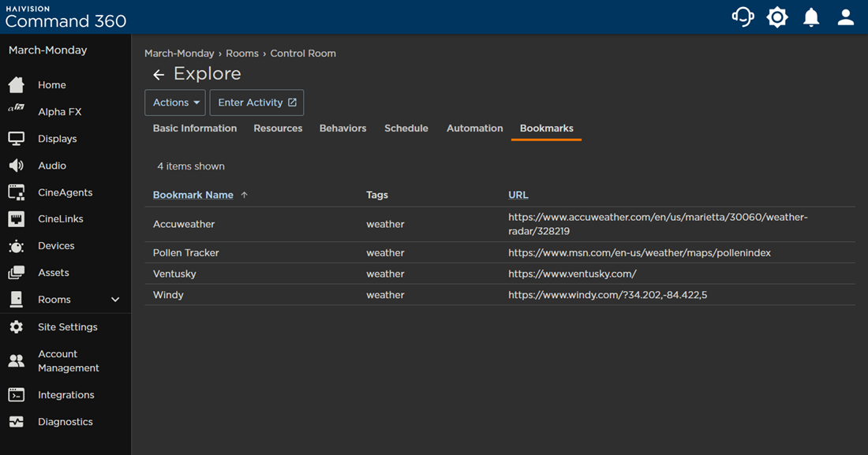This screenshot has width=868, height=455.
Task: Go back using the arrow beside Explore
Action: click(x=159, y=74)
